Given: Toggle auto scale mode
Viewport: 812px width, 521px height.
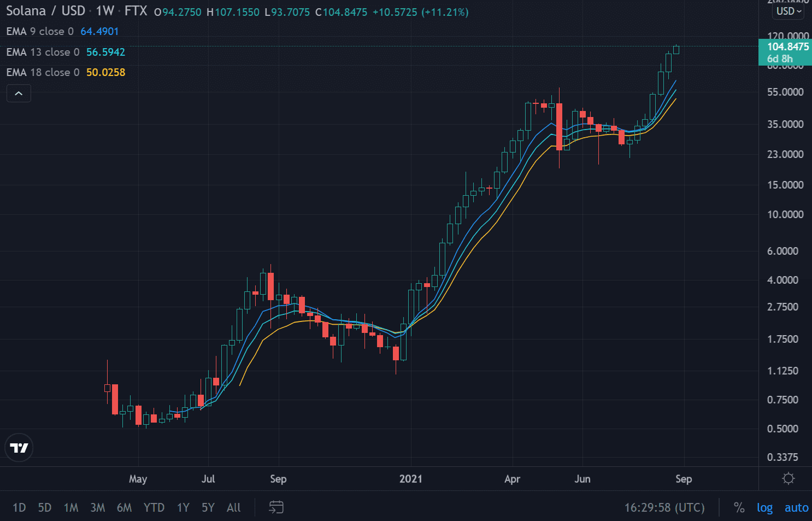Looking at the screenshot, I should click(796, 507).
